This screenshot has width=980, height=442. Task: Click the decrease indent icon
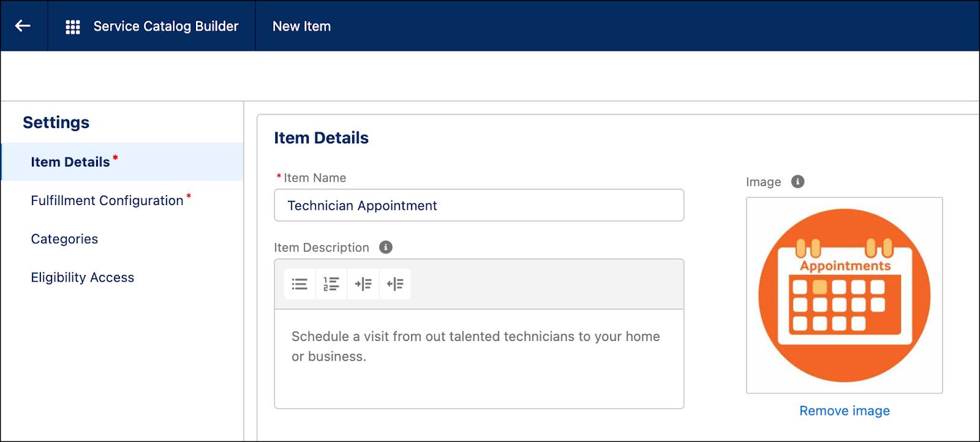[395, 284]
